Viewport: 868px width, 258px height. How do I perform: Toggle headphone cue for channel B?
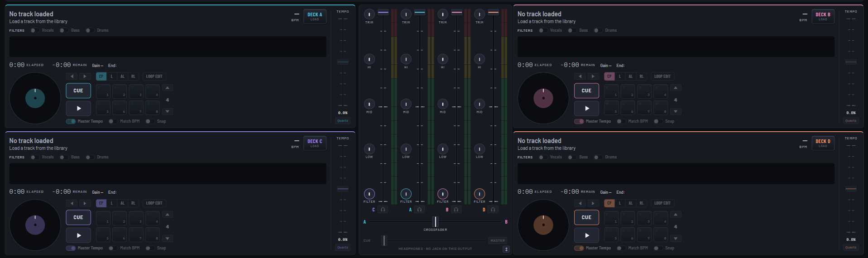click(456, 210)
